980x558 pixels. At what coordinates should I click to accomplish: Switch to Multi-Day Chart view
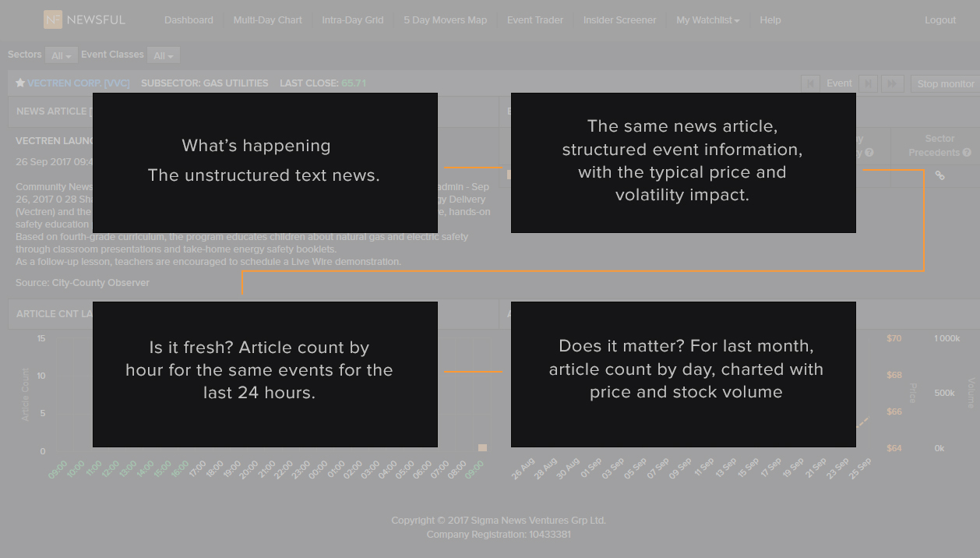point(267,20)
